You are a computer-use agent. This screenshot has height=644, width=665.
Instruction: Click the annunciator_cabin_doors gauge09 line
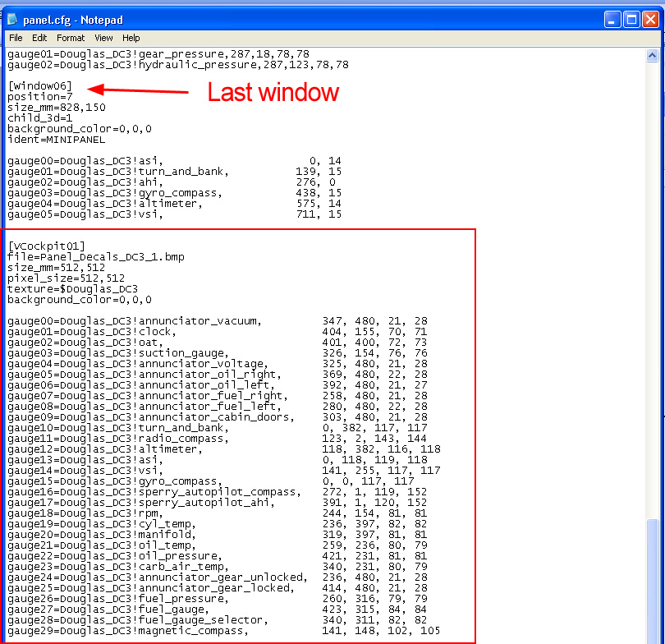pos(217,417)
